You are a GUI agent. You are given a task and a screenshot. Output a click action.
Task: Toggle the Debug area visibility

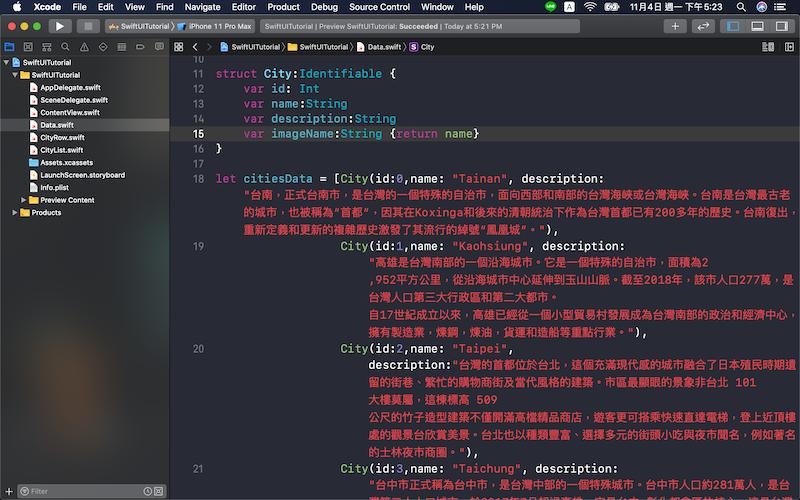[758, 26]
